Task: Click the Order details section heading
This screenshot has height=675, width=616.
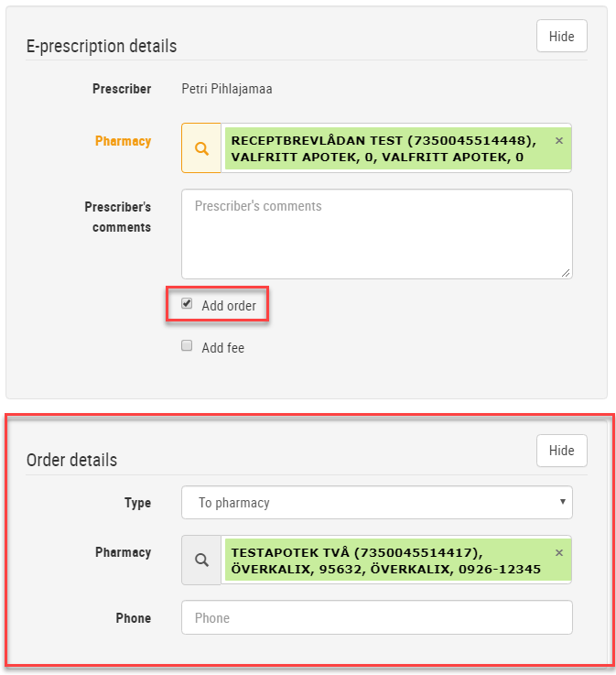Action: 71,460
